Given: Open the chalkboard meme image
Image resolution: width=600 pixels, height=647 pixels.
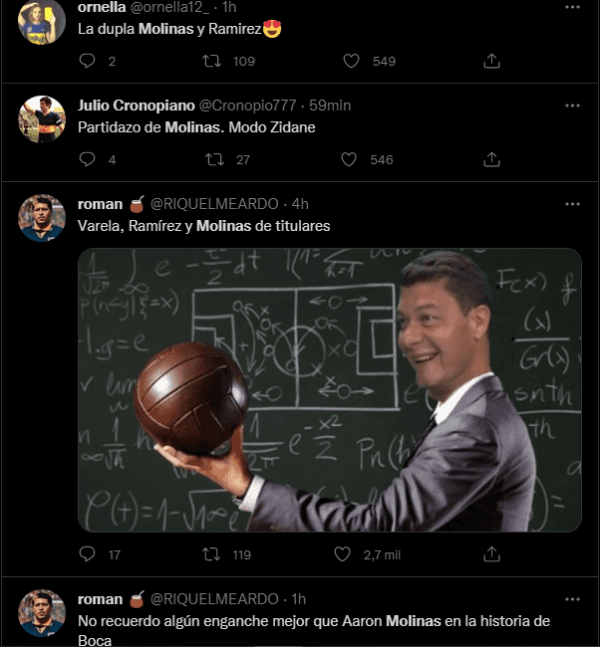Looking at the screenshot, I should (330, 390).
